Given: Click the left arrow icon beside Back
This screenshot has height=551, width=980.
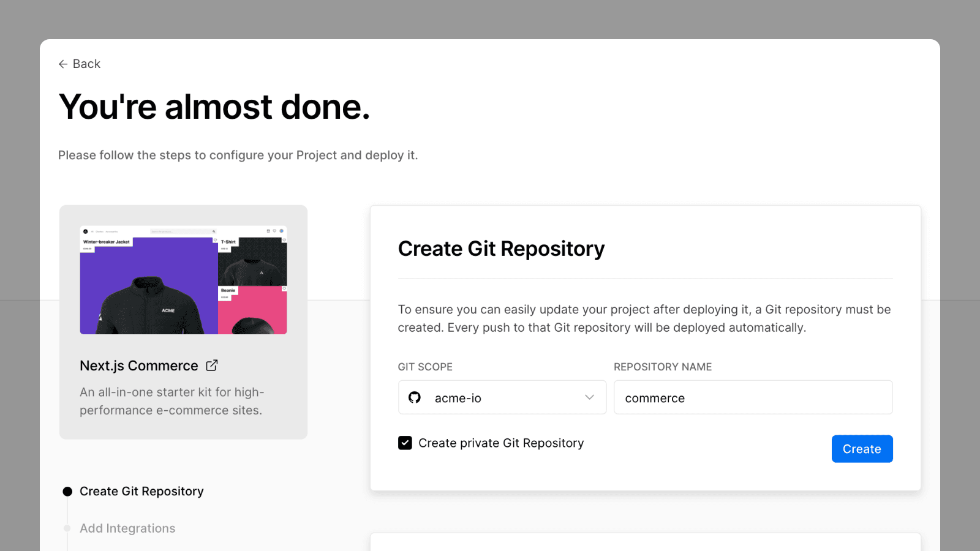Looking at the screenshot, I should coord(62,64).
